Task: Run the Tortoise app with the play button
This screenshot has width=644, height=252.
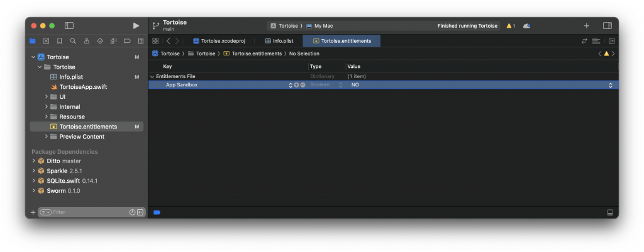Action: pos(136,26)
